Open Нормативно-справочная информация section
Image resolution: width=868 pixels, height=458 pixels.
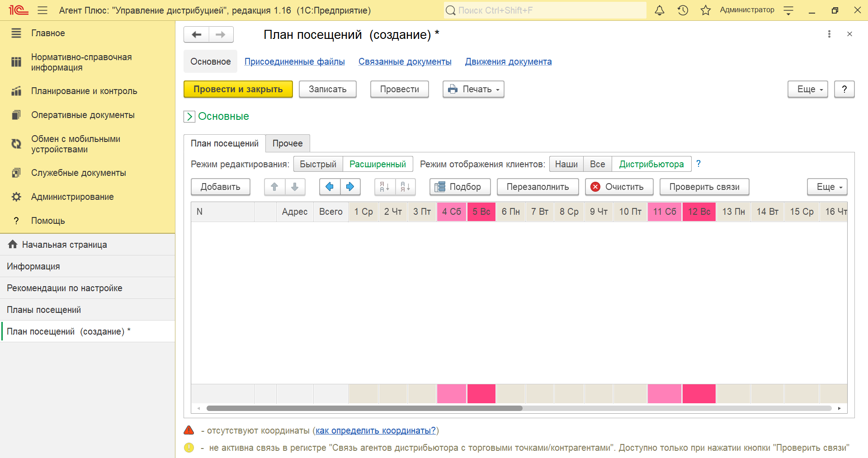point(87,62)
